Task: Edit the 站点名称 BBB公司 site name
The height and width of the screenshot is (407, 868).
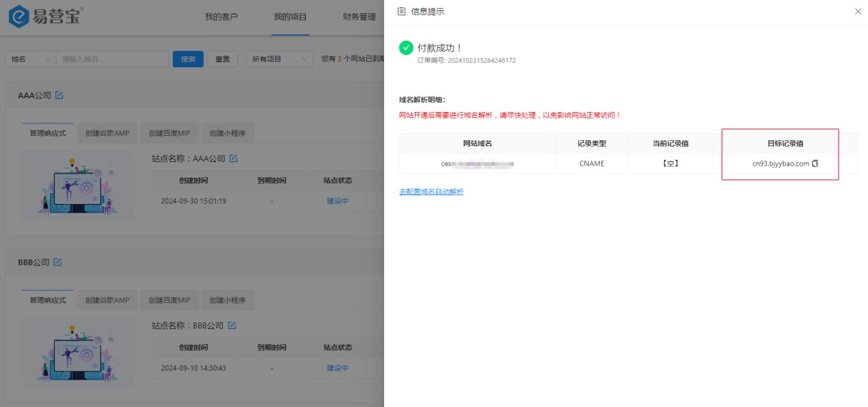Action: [232, 325]
